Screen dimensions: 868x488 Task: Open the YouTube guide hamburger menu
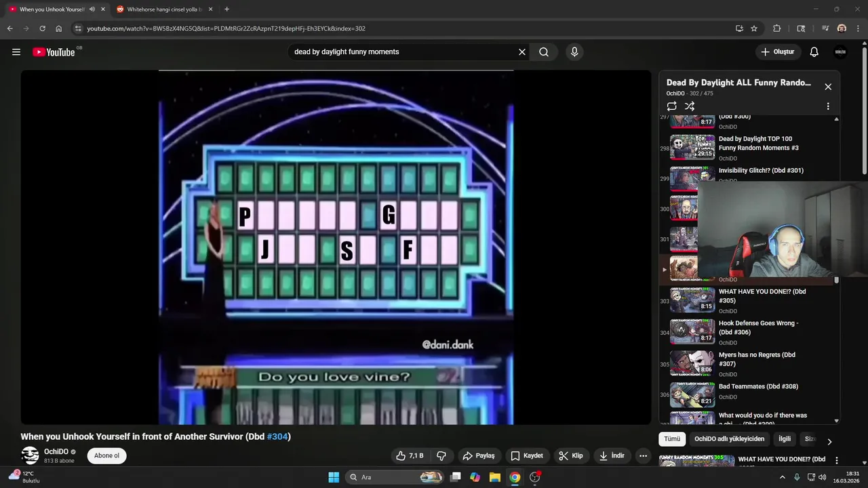(16, 52)
